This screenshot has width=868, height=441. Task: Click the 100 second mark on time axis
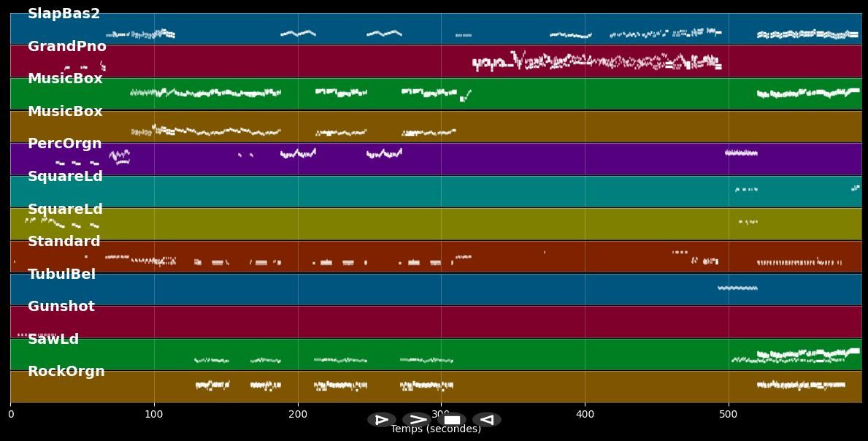click(x=154, y=415)
